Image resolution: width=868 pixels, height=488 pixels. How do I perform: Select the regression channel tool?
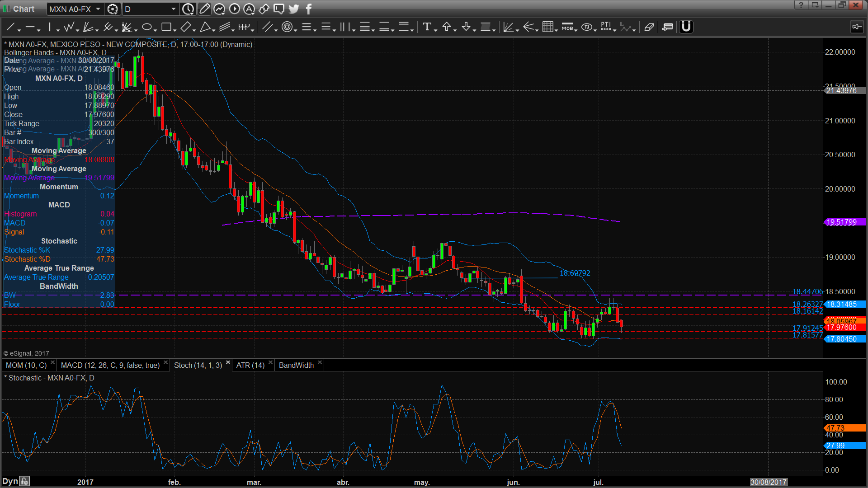[225, 27]
